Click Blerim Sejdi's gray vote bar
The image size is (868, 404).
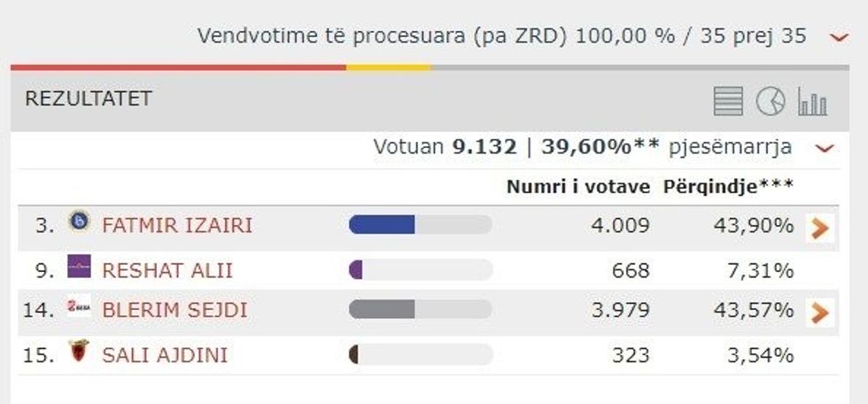coord(382,310)
